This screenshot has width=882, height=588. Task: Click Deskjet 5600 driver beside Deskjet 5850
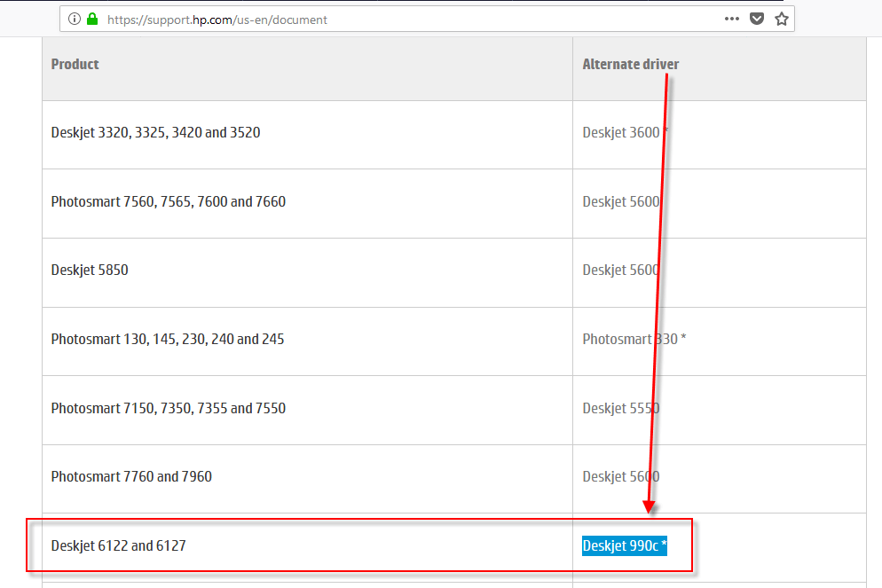pos(620,270)
